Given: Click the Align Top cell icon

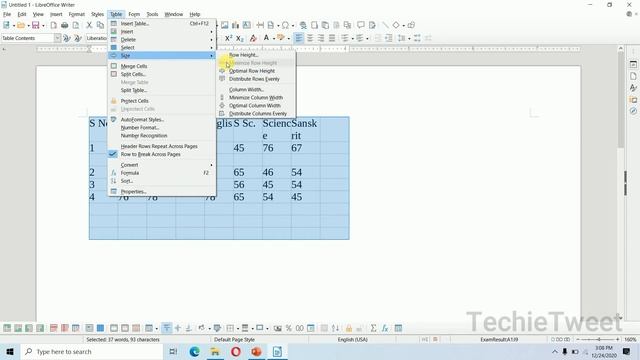Looking at the screenshot, I should [167, 328].
